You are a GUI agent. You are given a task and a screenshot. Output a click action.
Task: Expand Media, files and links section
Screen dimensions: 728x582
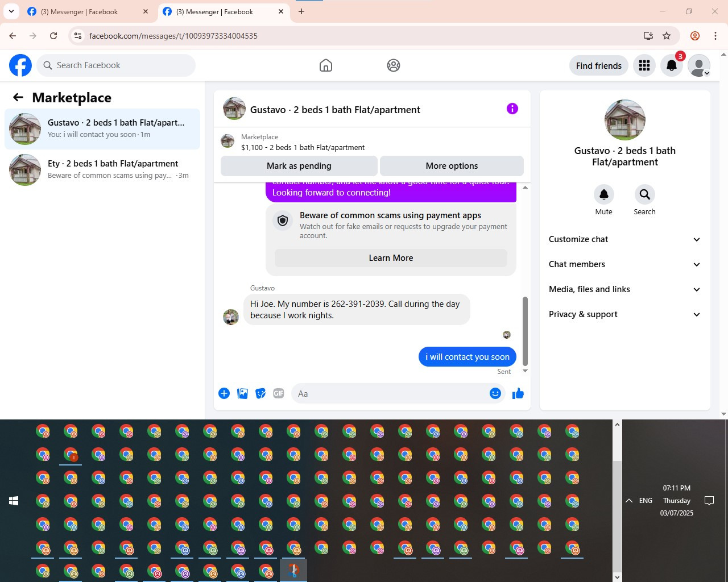[624, 289]
